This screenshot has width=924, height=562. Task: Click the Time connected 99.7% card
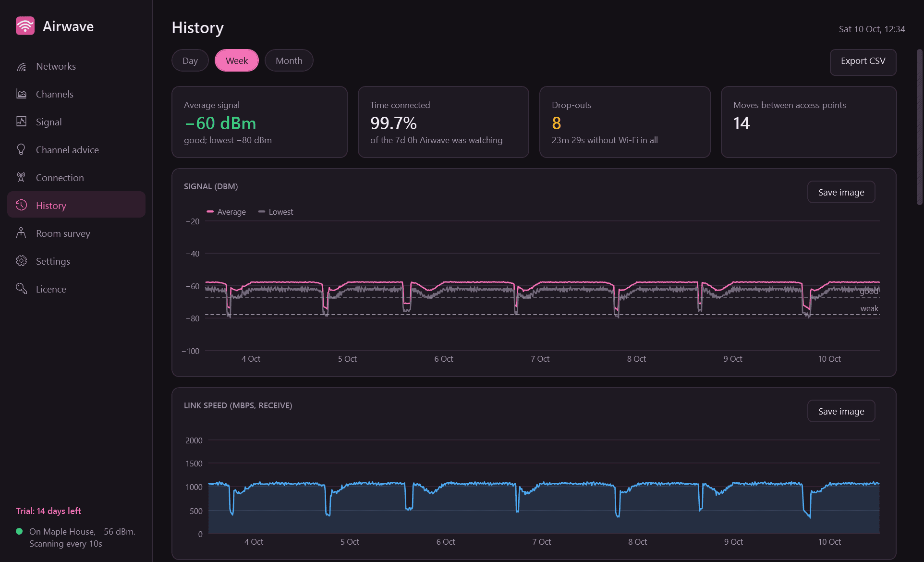[x=443, y=122]
